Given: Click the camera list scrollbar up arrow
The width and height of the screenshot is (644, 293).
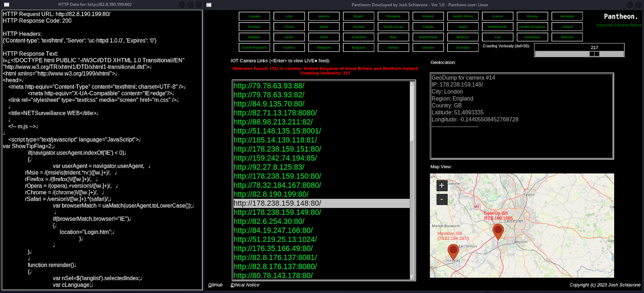Looking at the screenshot, I should (412, 84).
